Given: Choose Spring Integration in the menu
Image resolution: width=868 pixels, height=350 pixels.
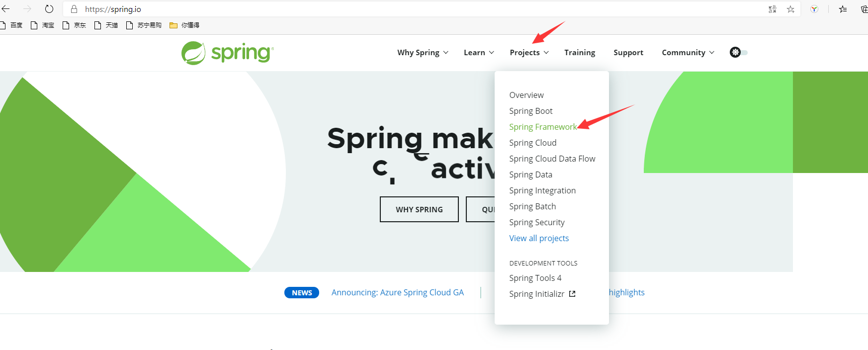Looking at the screenshot, I should 542,190.
